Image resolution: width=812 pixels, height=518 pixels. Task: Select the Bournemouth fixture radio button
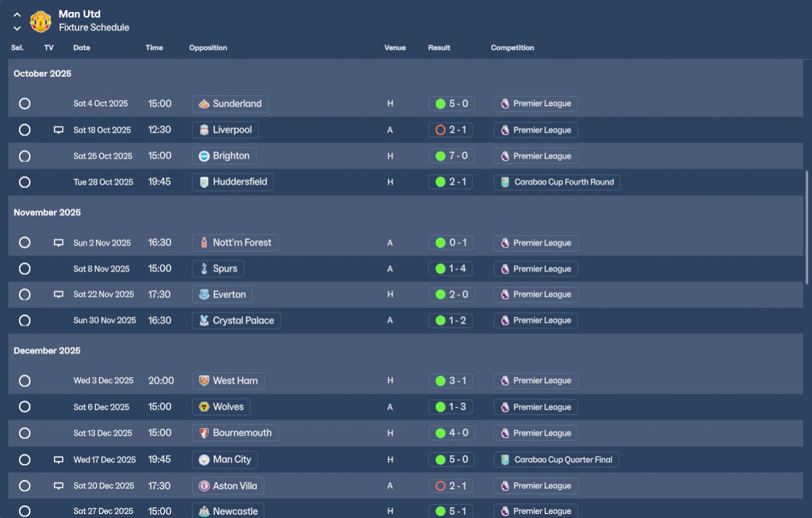[x=25, y=433]
